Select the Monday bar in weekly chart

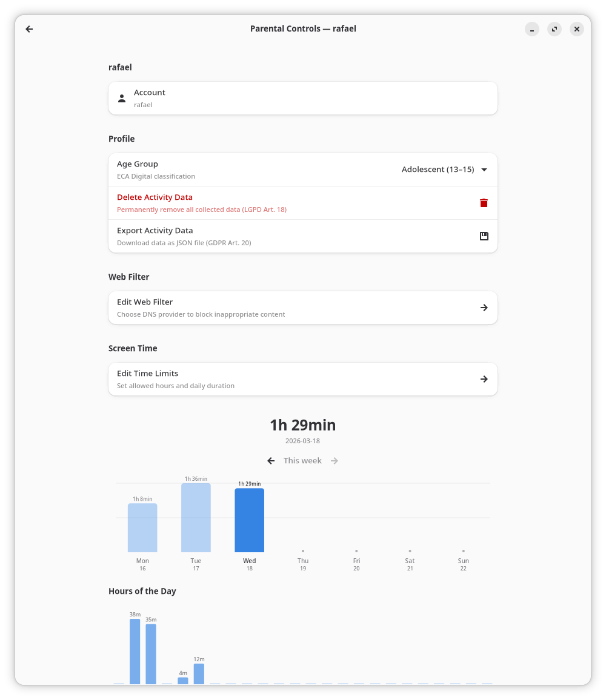click(x=142, y=527)
